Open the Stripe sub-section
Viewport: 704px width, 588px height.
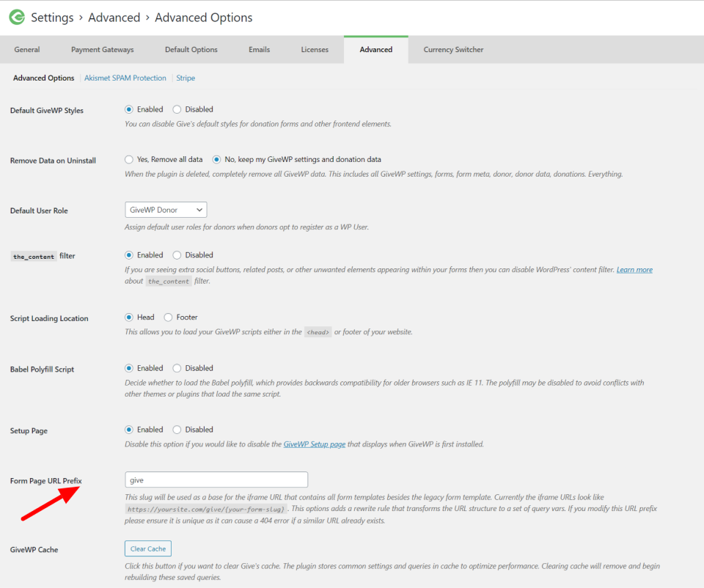click(186, 78)
